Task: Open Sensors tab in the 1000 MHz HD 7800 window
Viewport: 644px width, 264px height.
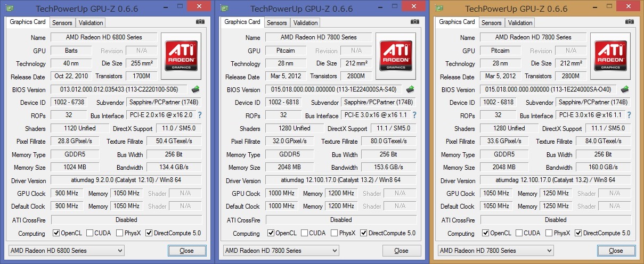Action: point(277,23)
